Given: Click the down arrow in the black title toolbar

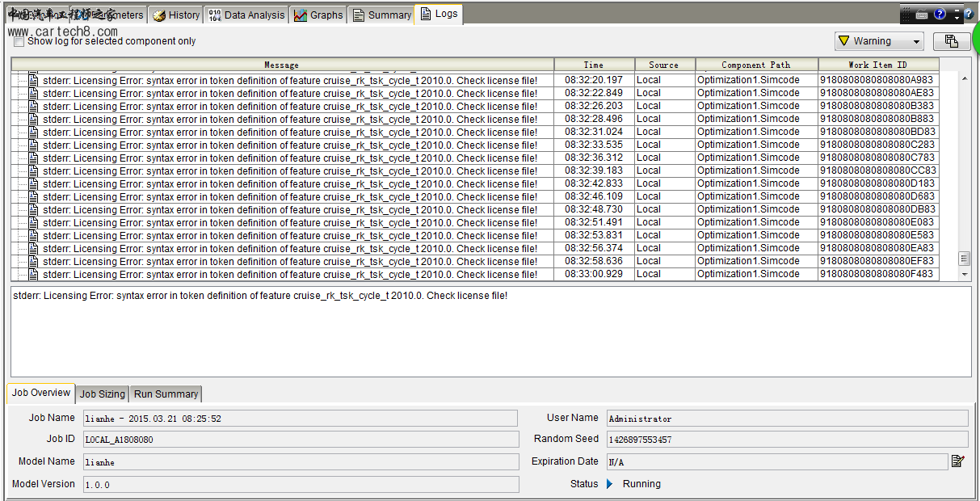Looking at the screenshot, I should coord(957,18).
